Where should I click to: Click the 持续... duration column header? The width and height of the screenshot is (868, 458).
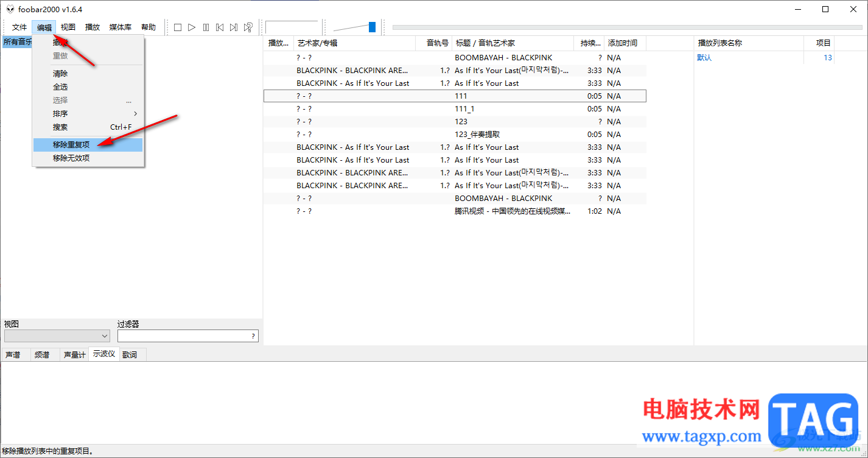click(x=589, y=43)
